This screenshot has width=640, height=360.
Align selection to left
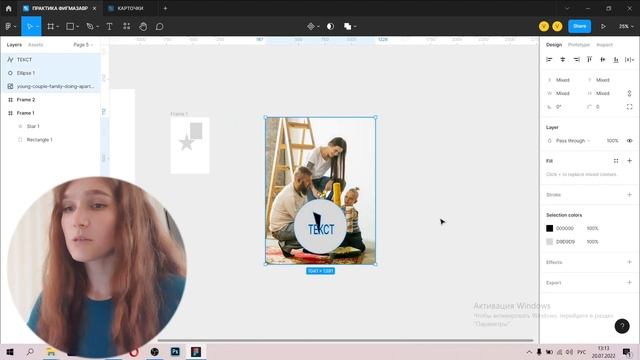(x=549, y=60)
